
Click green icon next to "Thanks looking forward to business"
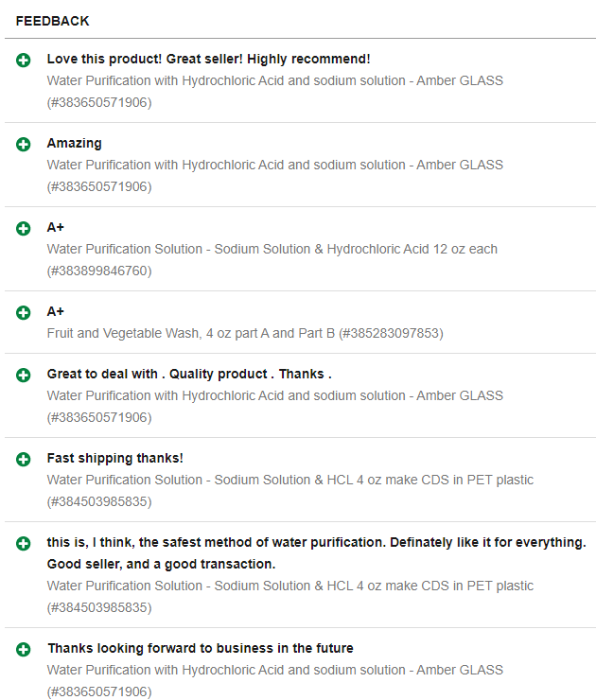(x=24, y=650)
